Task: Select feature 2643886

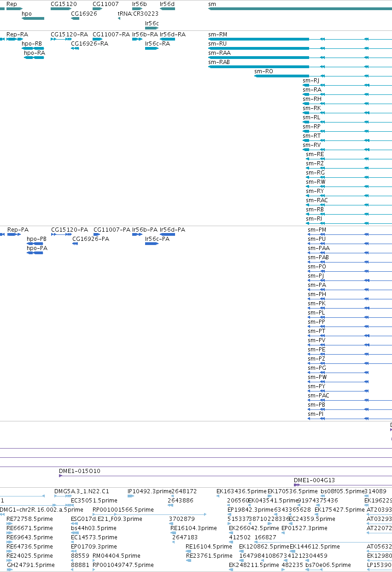Action: [x=180, y=500]
